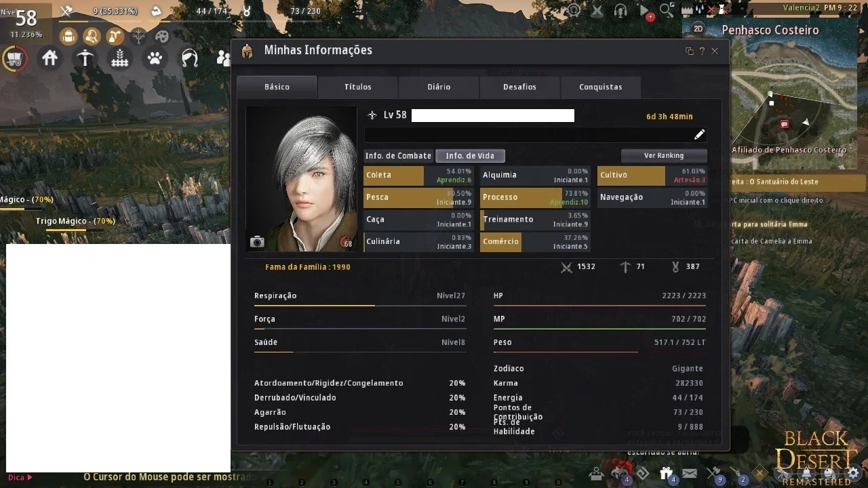Click the paint palette icon
Image resolution: width=868 pixels, height=488 pixels.
coord(161,36)
